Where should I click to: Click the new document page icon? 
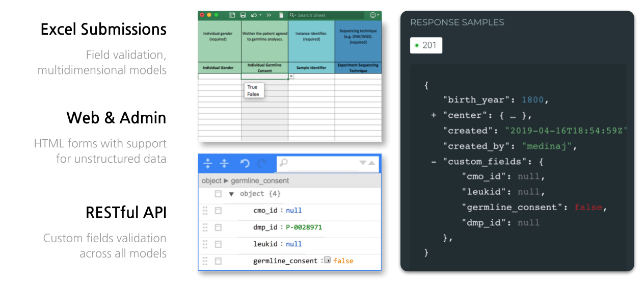click(281, 15)
